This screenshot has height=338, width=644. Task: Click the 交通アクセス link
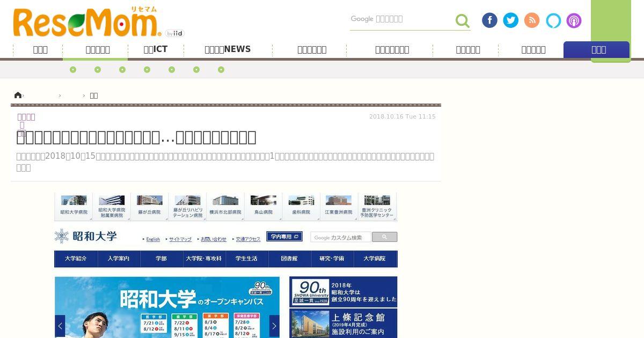(x=248, y=239)
